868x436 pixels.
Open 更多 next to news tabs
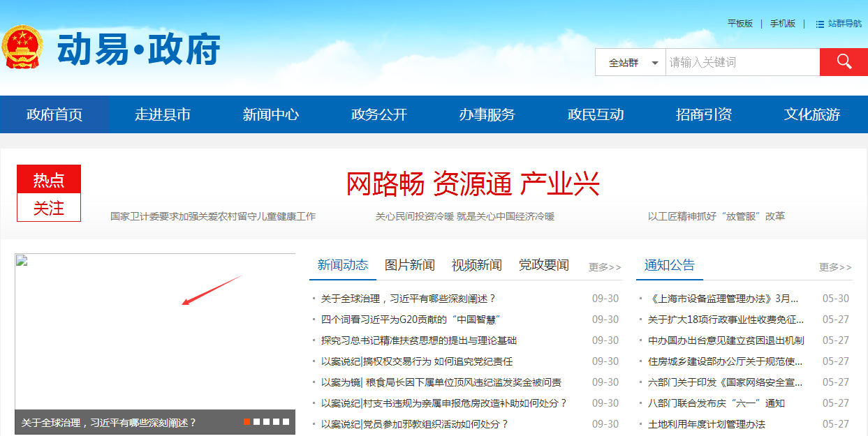(x=604, y=267)
